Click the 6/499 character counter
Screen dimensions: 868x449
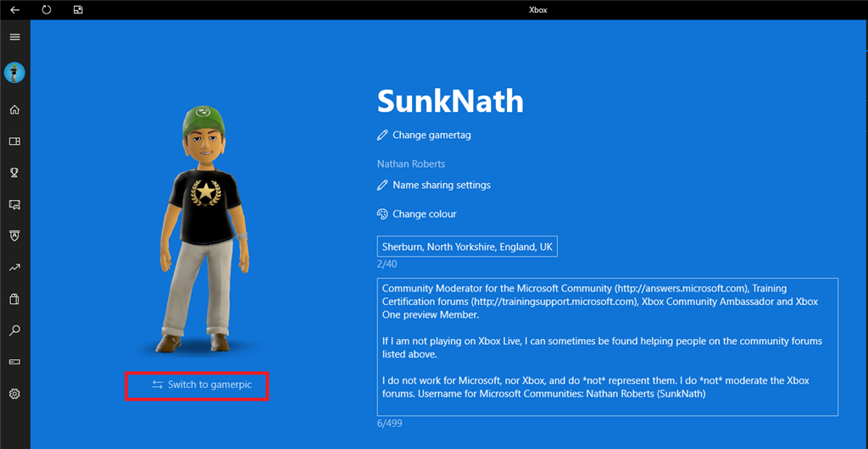(x=390, y=424)
